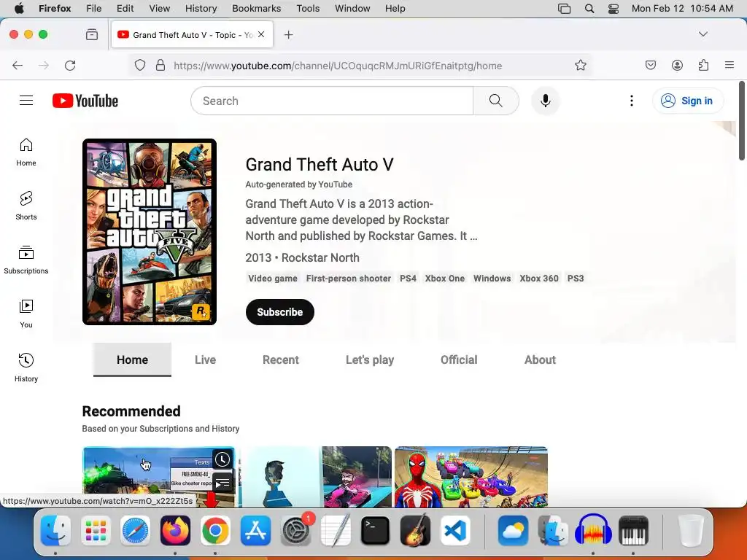Open Subscriptions in the sidebar
This screenshot has width=747, height=560.
tap(26, 260)
